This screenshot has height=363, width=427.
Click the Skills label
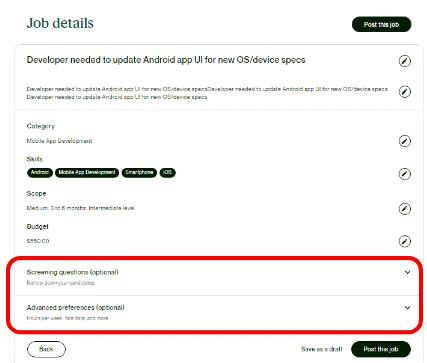click(x=35, y=159)
